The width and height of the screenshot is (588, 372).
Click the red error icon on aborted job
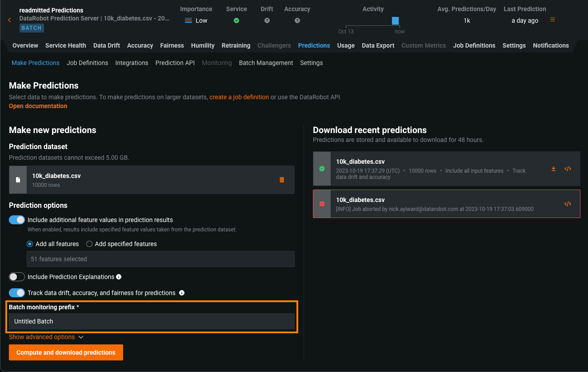click(322, 204)
